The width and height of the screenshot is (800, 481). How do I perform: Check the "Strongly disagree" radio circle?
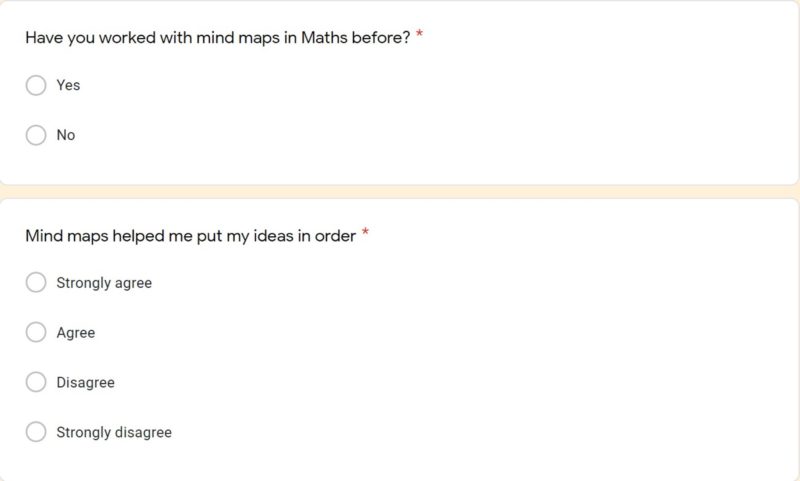[x=36, y=432]
